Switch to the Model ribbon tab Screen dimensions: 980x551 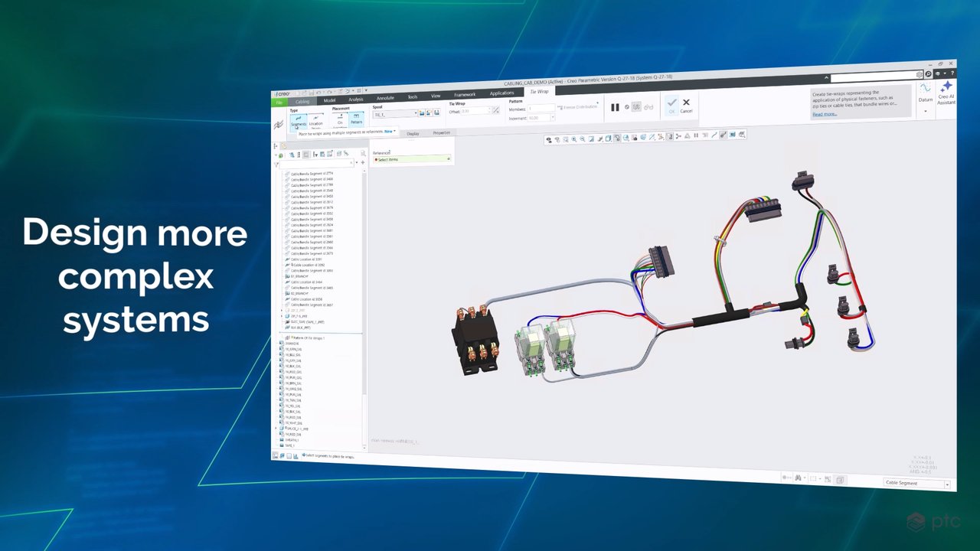click(x=329, y=100)
